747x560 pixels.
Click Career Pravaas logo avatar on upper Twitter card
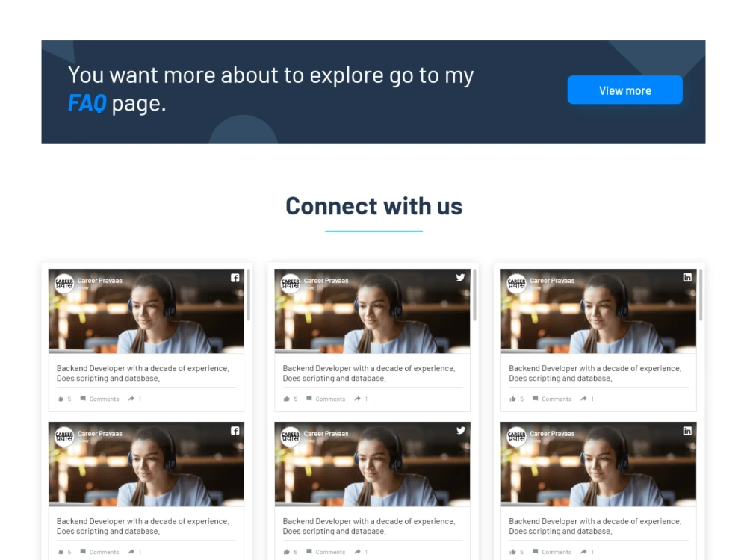point(291,284)
